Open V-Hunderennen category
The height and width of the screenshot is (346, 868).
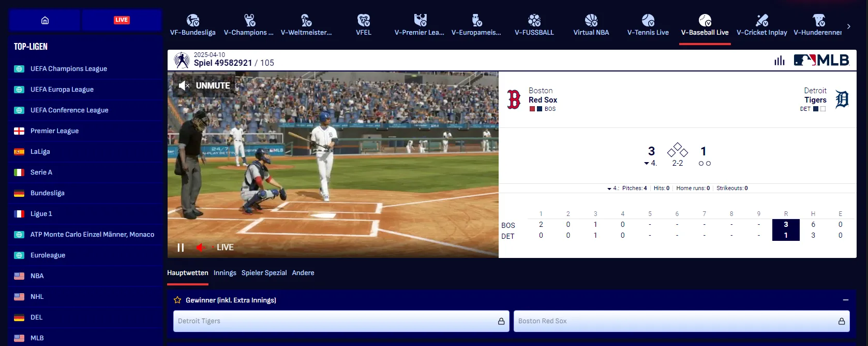tap(818, 25)
